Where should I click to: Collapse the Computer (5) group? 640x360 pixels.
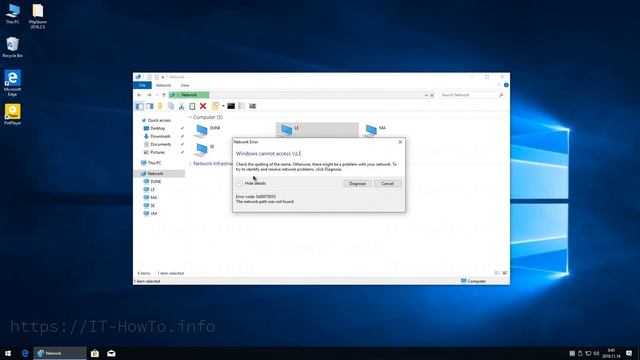pos(190,118)
